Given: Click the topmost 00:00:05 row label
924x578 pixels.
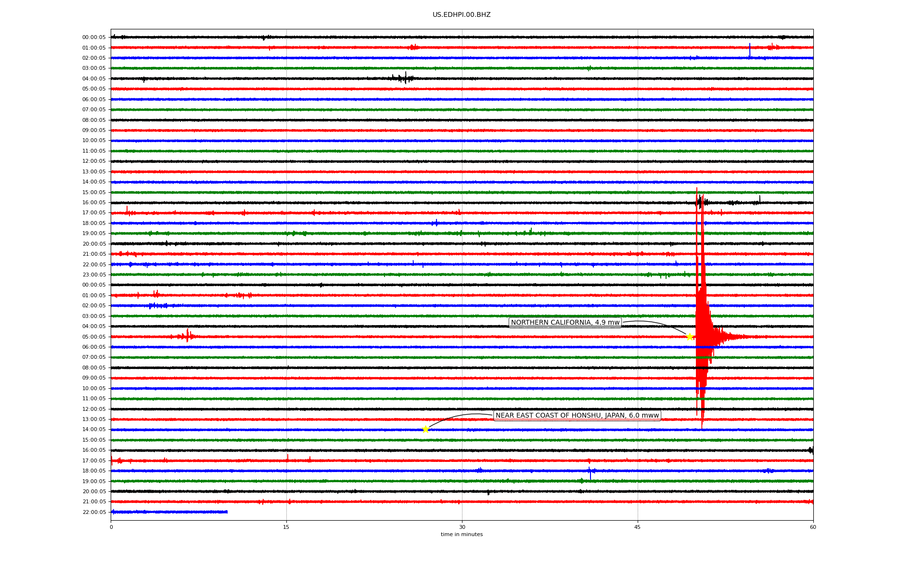Looking at the screenshot, I should coord(94,38).
